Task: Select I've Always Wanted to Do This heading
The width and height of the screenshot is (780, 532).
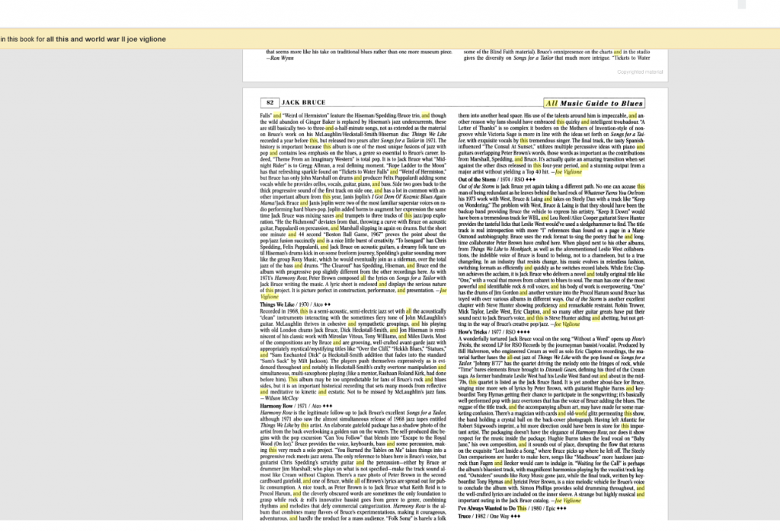Action: tap(512, 508)
